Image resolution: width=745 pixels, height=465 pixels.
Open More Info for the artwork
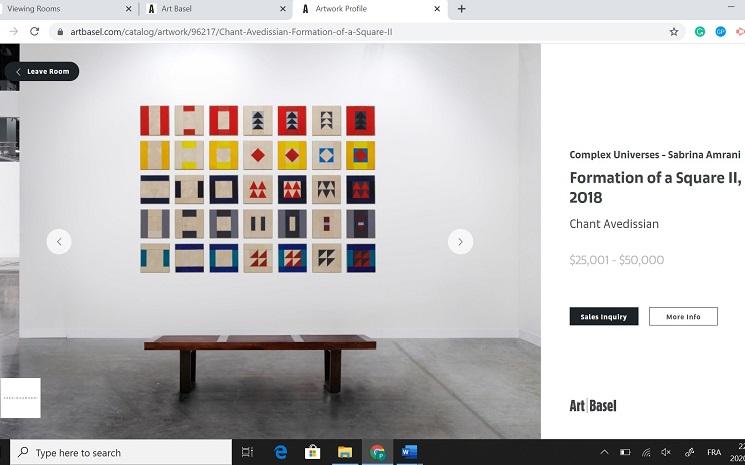(x=683, y=316)
